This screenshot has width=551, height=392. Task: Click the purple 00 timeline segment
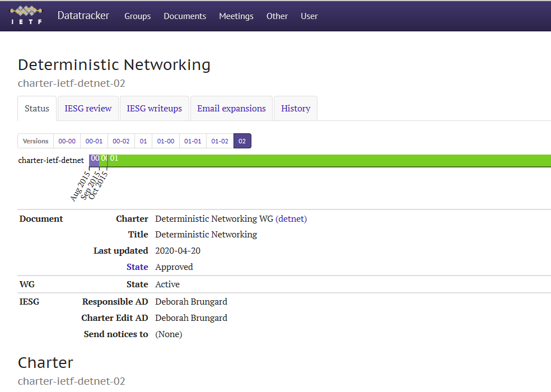[94, 160]
